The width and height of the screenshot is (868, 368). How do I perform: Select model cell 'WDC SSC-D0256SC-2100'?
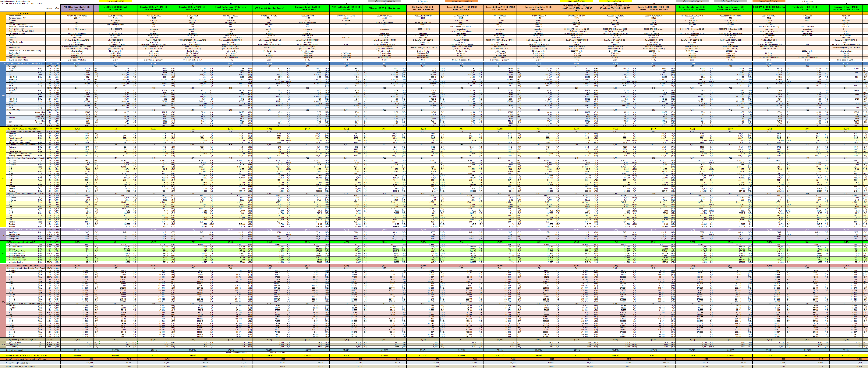77,16
